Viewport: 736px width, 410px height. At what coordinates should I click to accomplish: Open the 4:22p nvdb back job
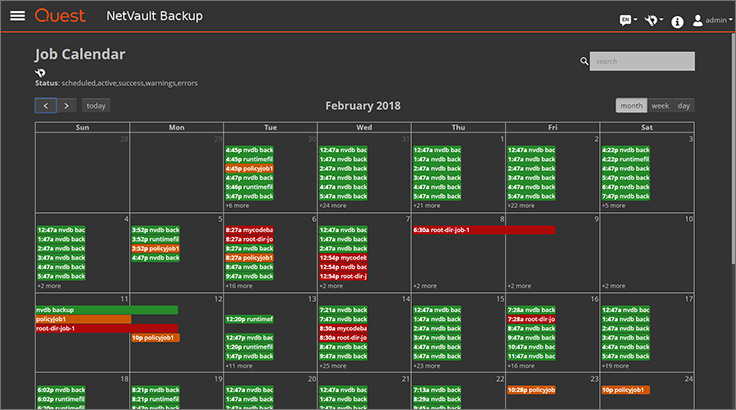click(625, 150)
